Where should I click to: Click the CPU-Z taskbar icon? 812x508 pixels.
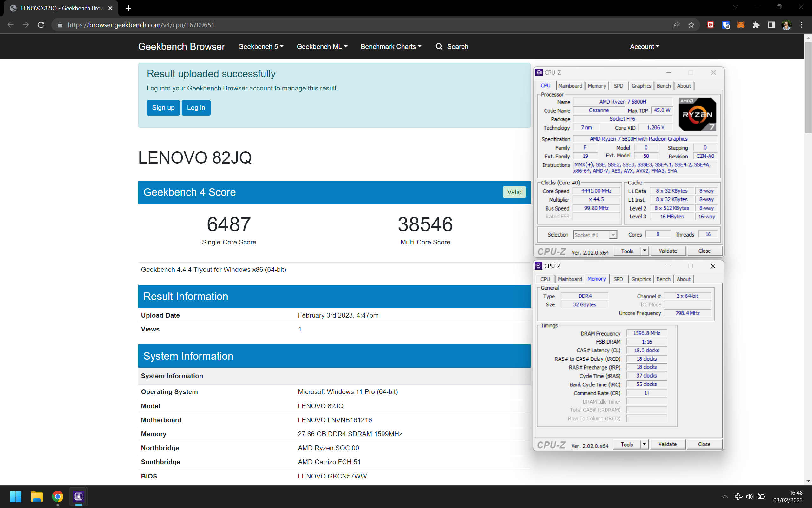point(79,497)
